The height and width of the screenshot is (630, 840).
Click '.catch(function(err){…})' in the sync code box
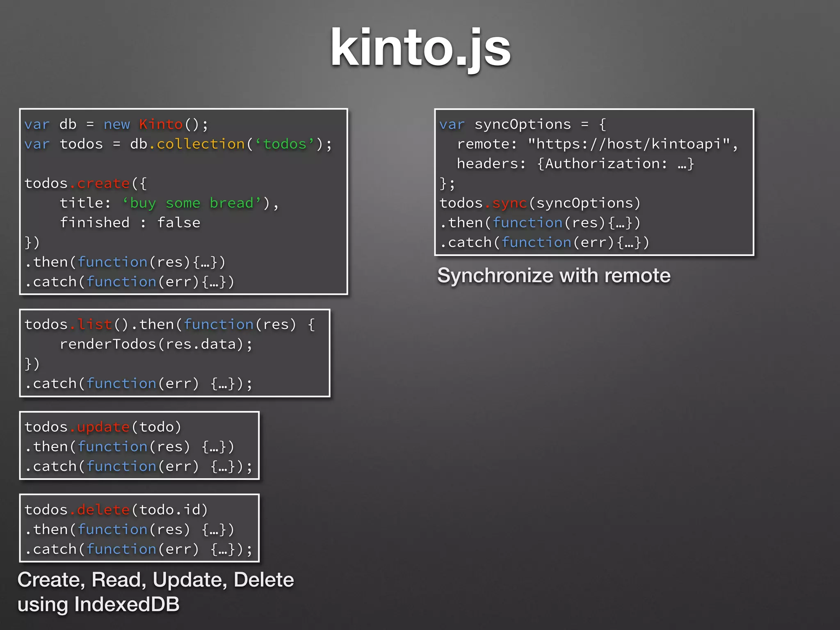[x=545, y=242]
